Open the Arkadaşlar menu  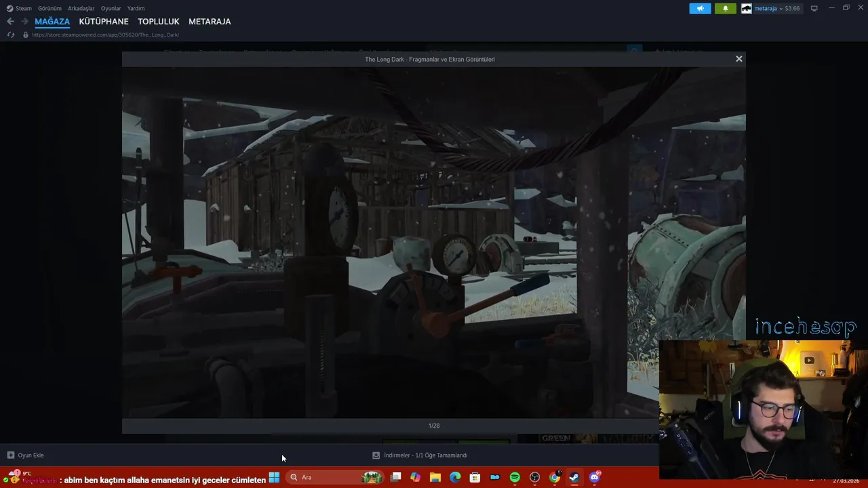pos(81,8)
